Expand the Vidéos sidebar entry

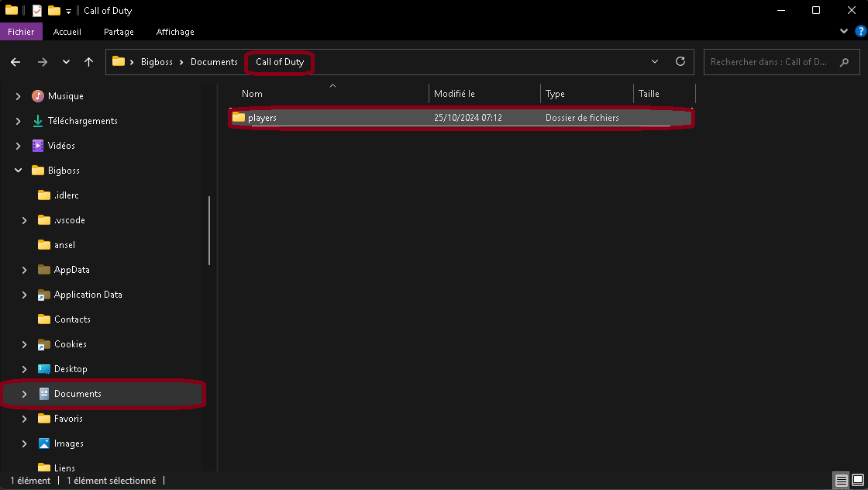pos(18,145)
